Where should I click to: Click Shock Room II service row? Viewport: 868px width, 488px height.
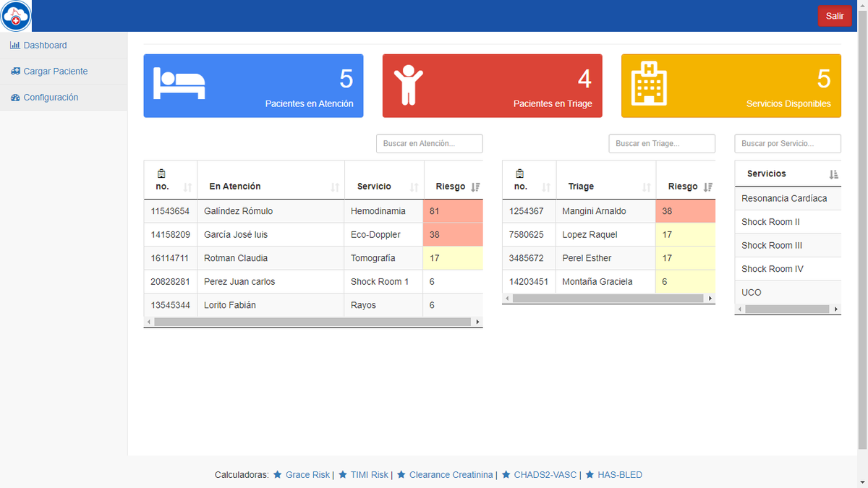[x=788, y=222]
